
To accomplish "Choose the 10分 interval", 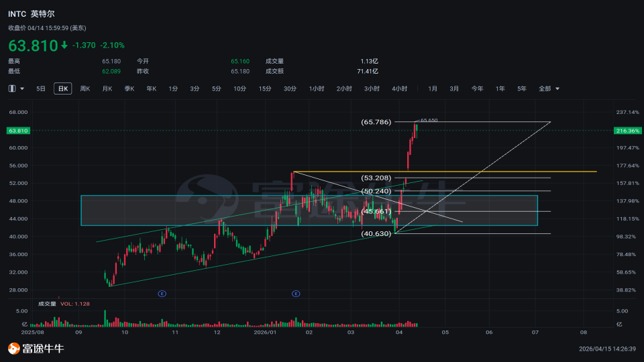I will pos(240,88).
